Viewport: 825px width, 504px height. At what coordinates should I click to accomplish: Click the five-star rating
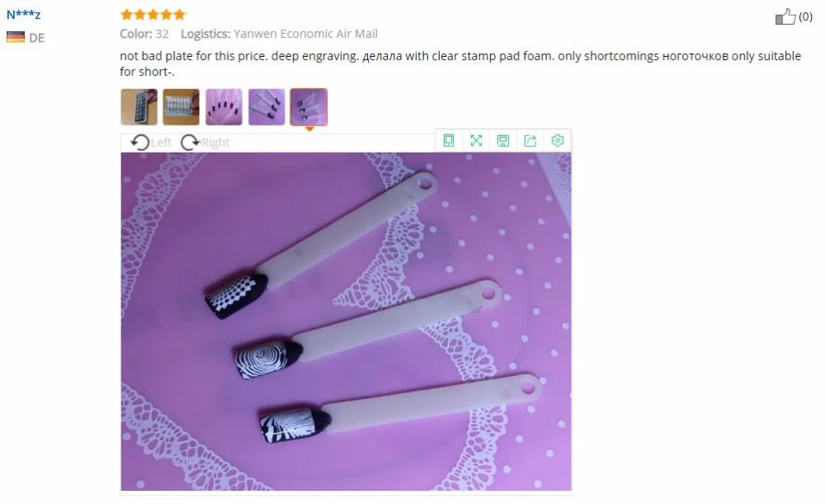point(153,14)
